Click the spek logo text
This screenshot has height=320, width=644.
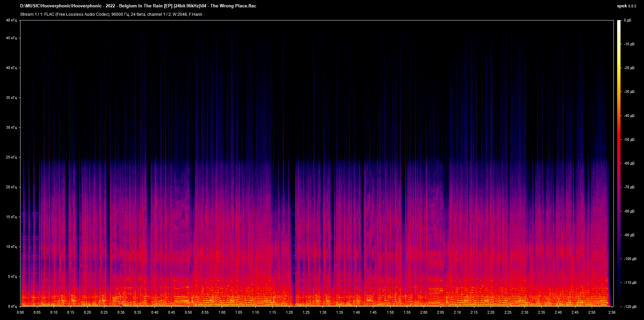point(622,6)
